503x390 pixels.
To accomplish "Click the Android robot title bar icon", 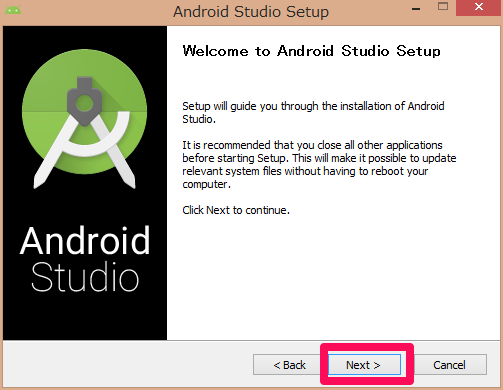I will coord(13,10).
